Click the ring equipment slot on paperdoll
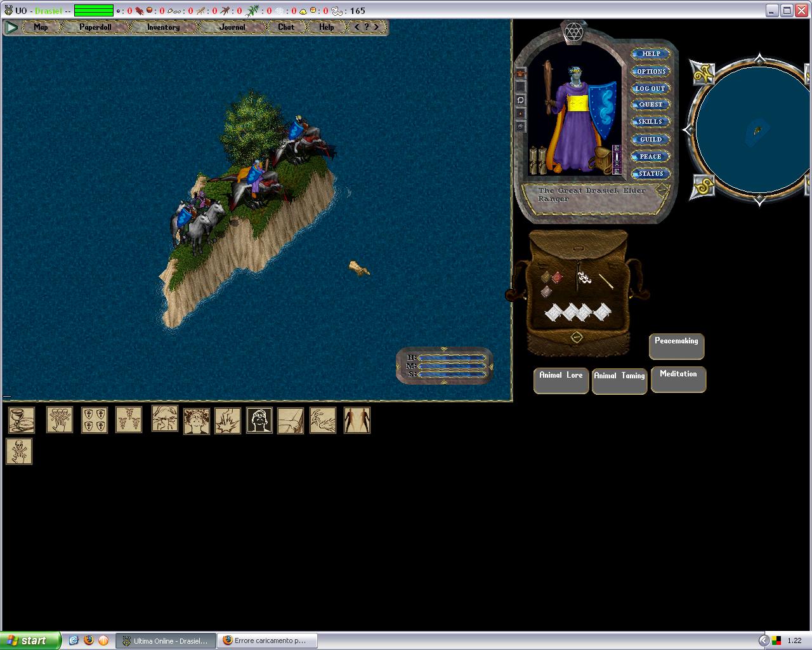The height and width of the screenshot is (650, 812). pyautogui.click(x=520, y=113)
